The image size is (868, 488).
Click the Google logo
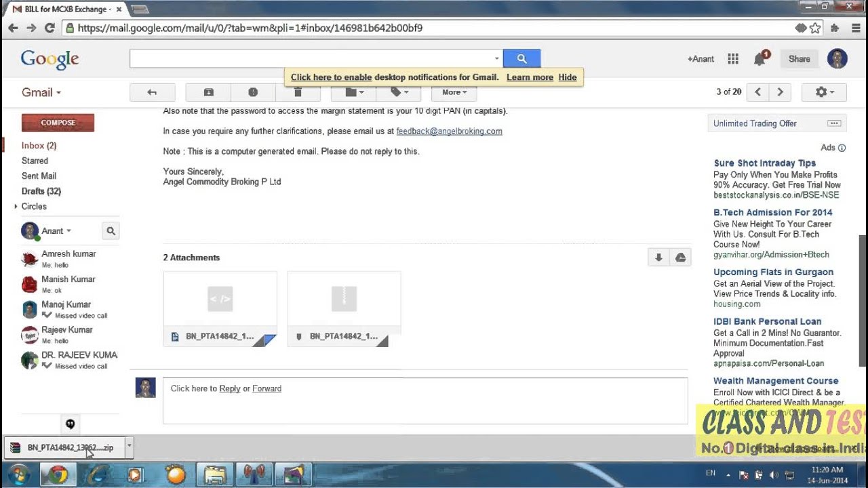click(x=50, y=60)
